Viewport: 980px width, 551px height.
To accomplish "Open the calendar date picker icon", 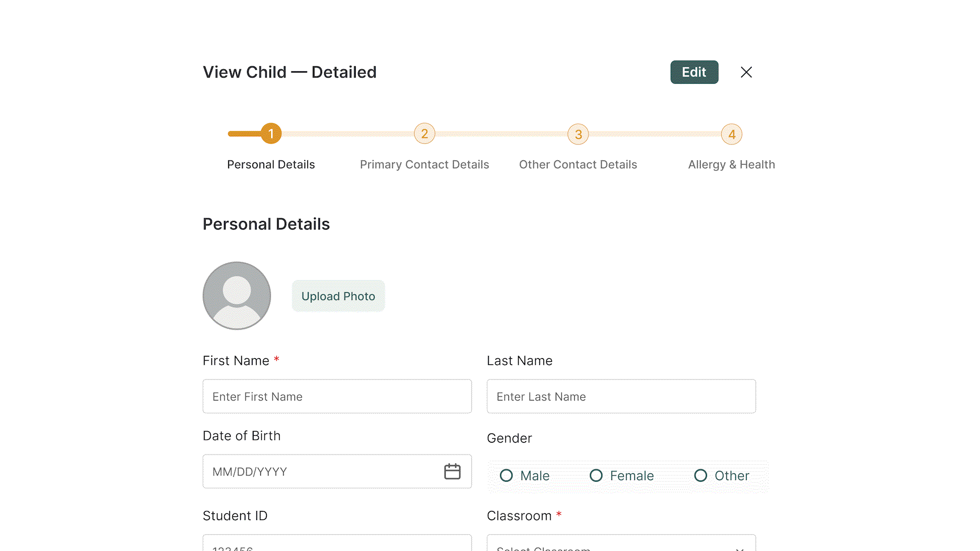I will (x=452, y=471).
